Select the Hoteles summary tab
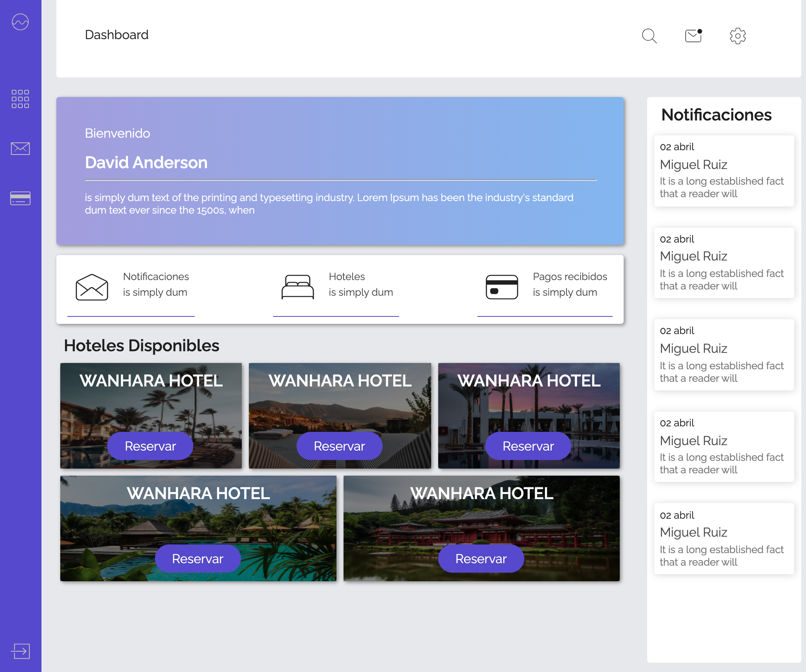The height and width of the screenshot is (672, 806). tap(360, 284)
